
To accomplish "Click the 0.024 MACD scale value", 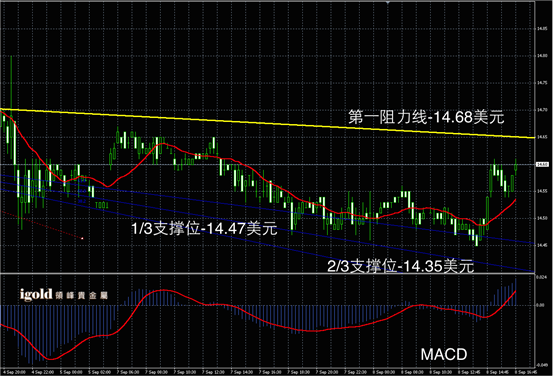I will [541, 278].
